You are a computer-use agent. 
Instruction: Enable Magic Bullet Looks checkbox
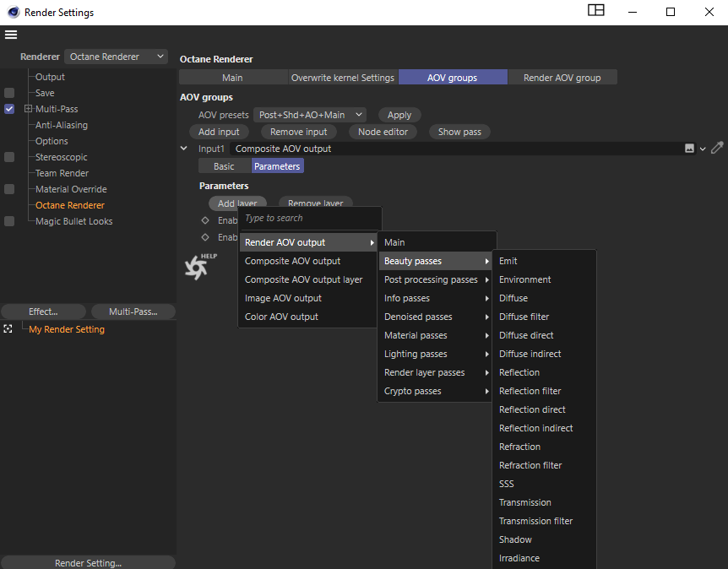9,221
